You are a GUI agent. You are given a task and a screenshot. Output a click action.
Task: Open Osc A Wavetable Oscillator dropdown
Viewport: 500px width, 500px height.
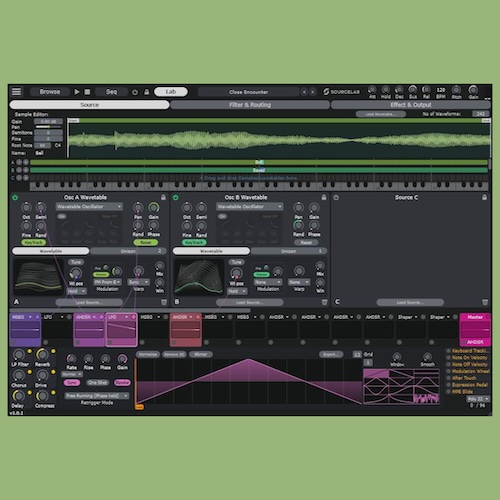89,207
